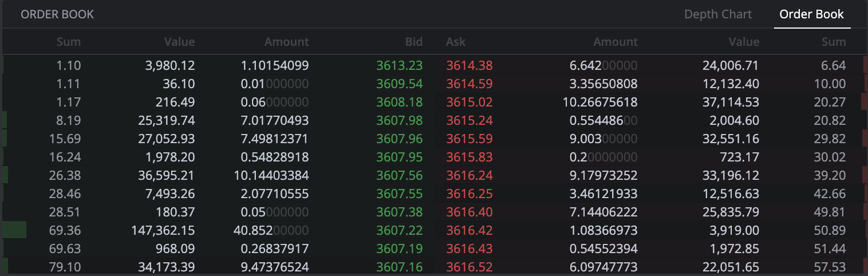Switch to the Depth Chart tab
Viewport: 868px width, 276px height.
(718, 14)
